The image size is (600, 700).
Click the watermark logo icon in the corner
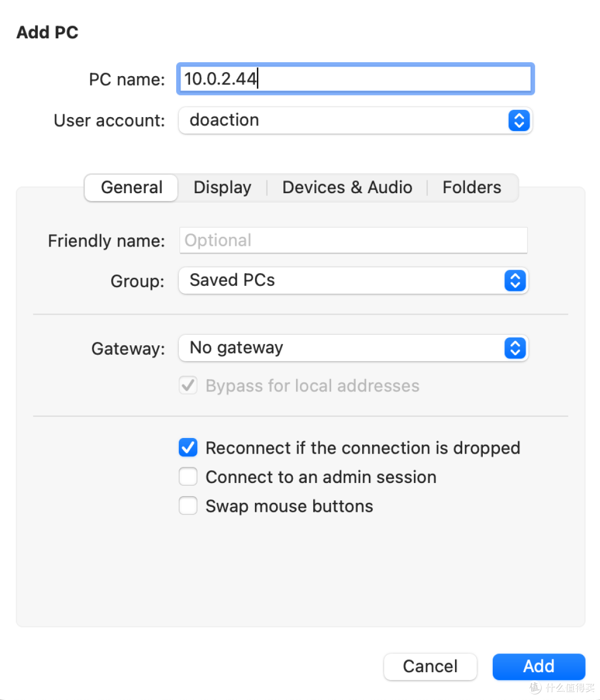coord(536,688)
